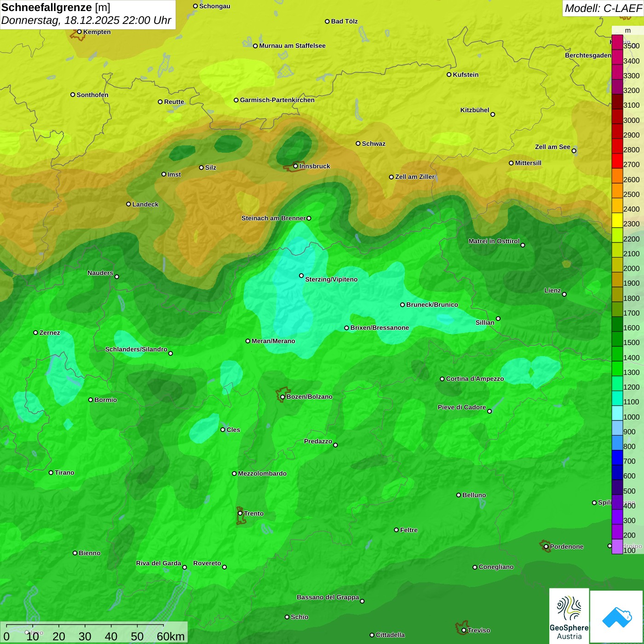Click the Cortina d'Ampezzo city marker
This screenshot has height=644, width=644.
442,379
